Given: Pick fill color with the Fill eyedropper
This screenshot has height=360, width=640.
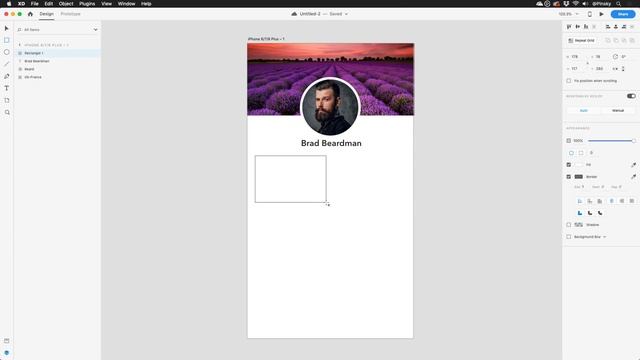Looking at the screenshot, I should pyautogui.click(x=633, y=165).
